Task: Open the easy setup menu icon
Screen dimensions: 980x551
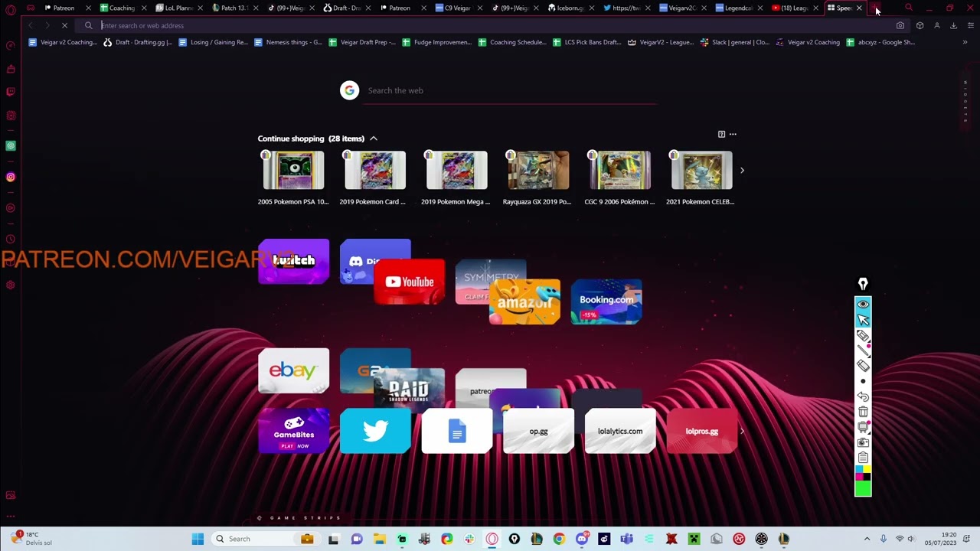Action: [x=970, y=25]
